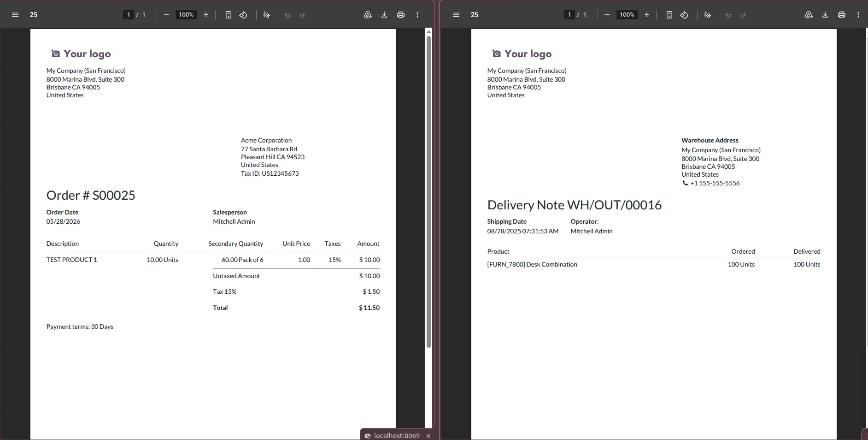The height and width of the screenshot is (440, 868).
Task: Fit to page in right PDF viewer
Action: (x=669, y=15)
